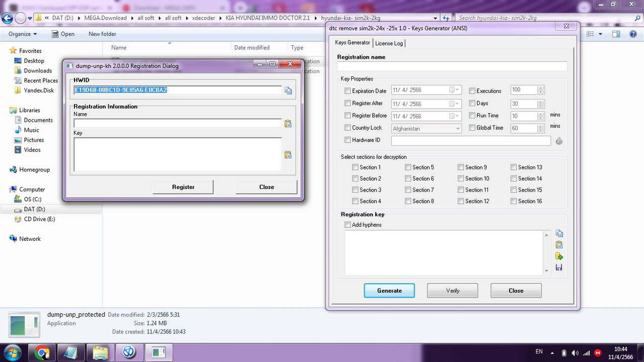Click Open in Explorer toolbar
Image resolution: width=644 pixels, height=362 pixels.
click(63, 34)
